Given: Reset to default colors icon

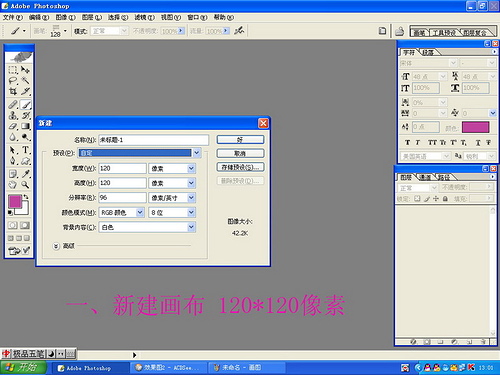Looking at the screenshot, I should click(x=10, y=213).
